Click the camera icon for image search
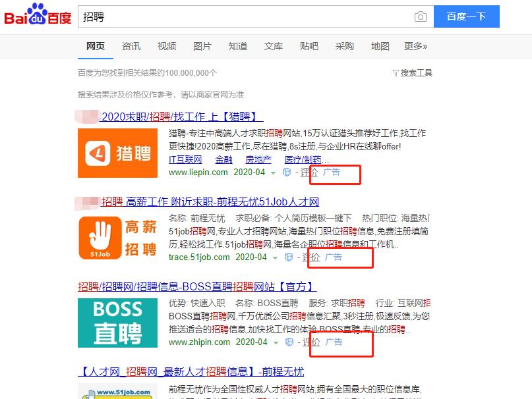 (421, 16)
